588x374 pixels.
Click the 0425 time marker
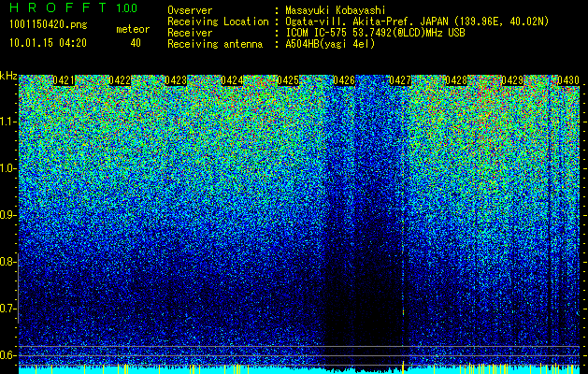tap(288, 80)
